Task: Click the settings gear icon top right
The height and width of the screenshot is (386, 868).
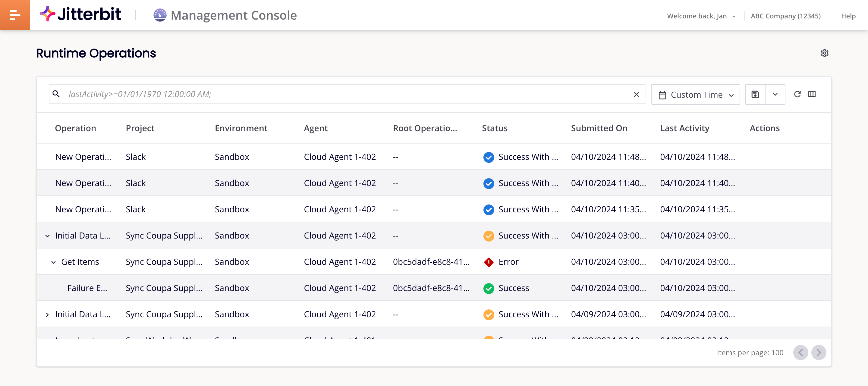Action: pyautogui.click(x=825, y=53)
